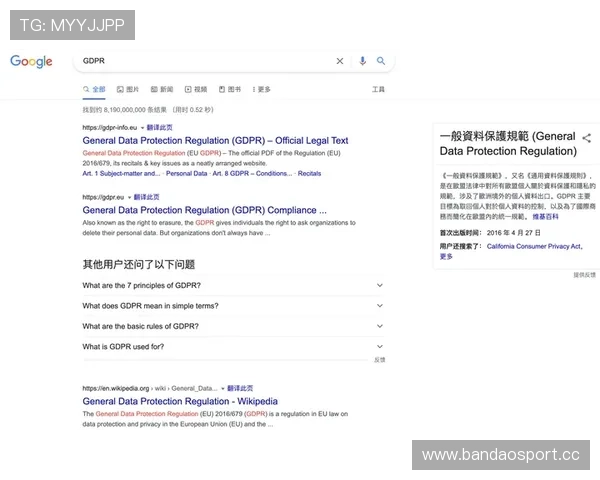Screen dimensions: 600x480
Task: Open the dropdown arrow next to gdpr.eu
Action: click(129, 198)
